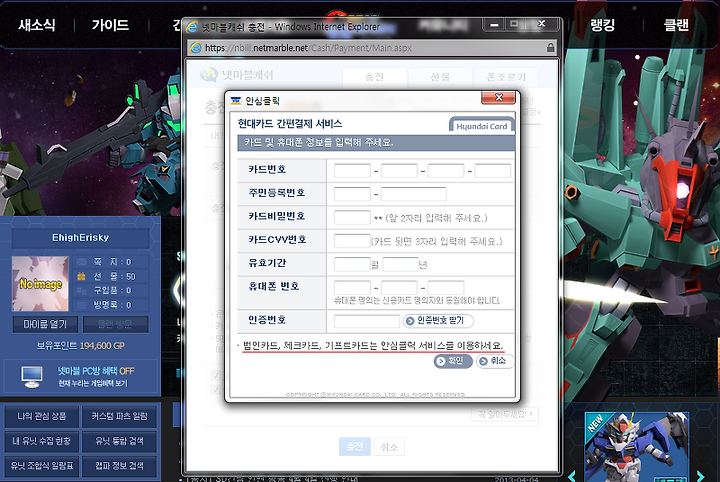Click the 커스텀 파츠 알람 button

[x=119, y=416]
